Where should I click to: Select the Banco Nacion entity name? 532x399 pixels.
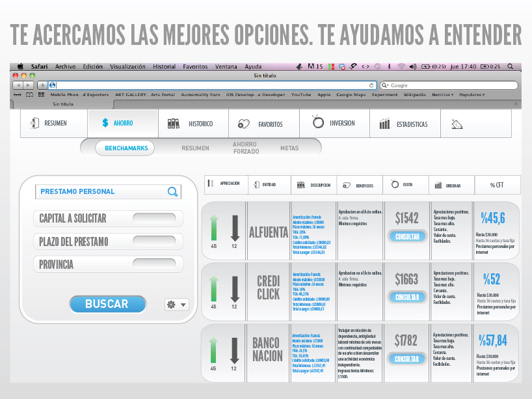267,350
